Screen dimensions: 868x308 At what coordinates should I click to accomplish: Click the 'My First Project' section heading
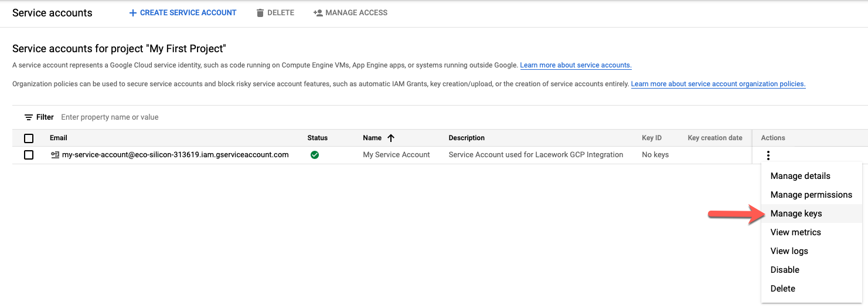click(x=119, y=49)
